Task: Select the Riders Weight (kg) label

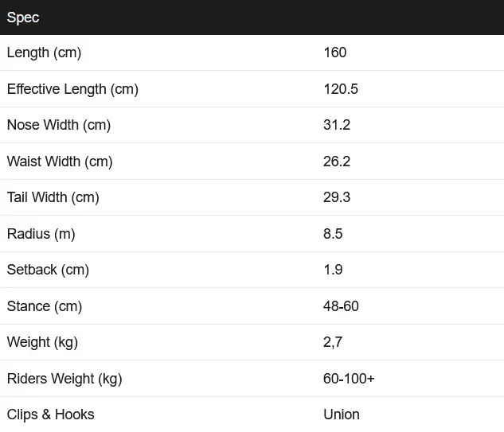Action: tap(64, 379)
